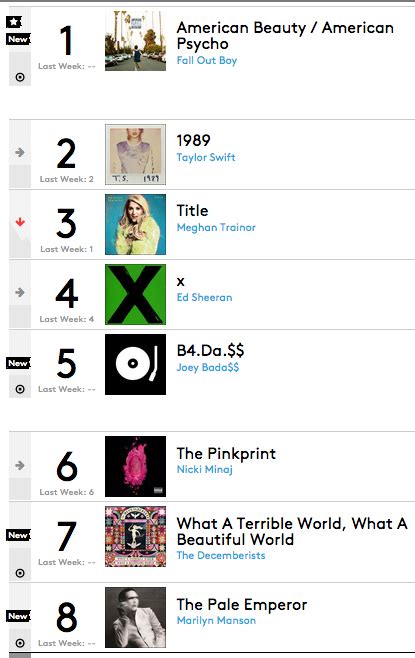Open the Meghan Trainor artist link
415x658 pixels.
(x=216, y=227)
